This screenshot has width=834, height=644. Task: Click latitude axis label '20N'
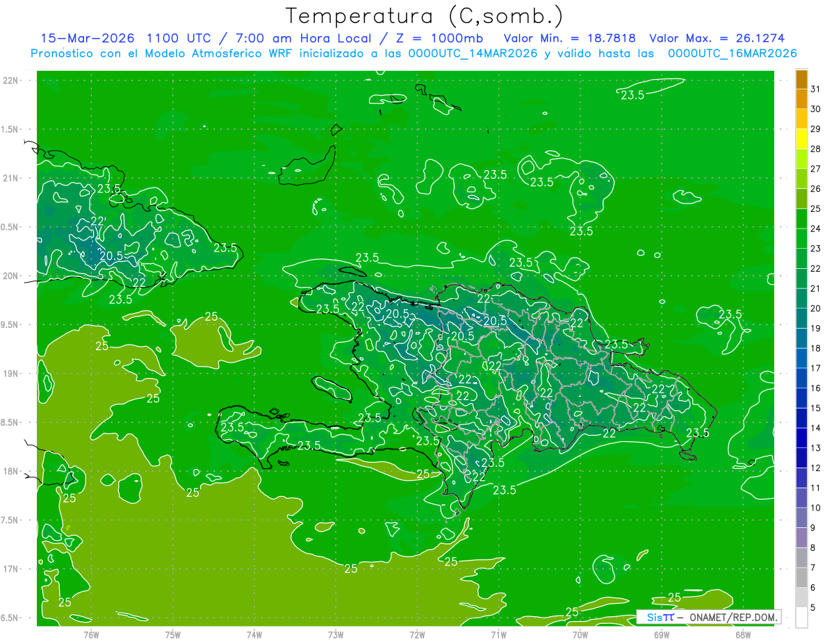(11, 276)
